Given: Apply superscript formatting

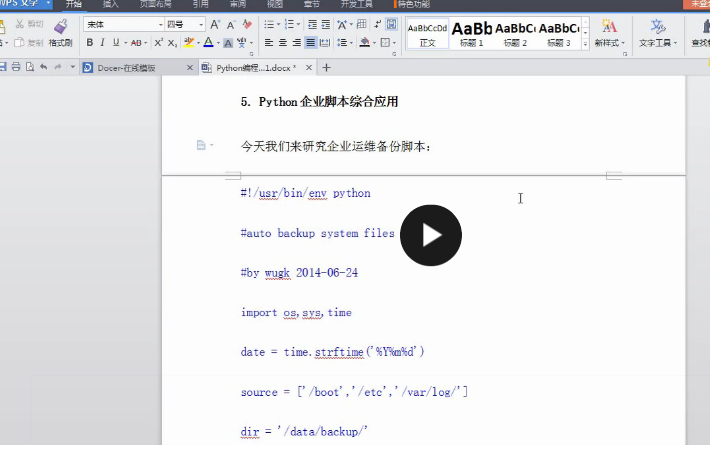Looking at the screenshot, I should 158,43.
